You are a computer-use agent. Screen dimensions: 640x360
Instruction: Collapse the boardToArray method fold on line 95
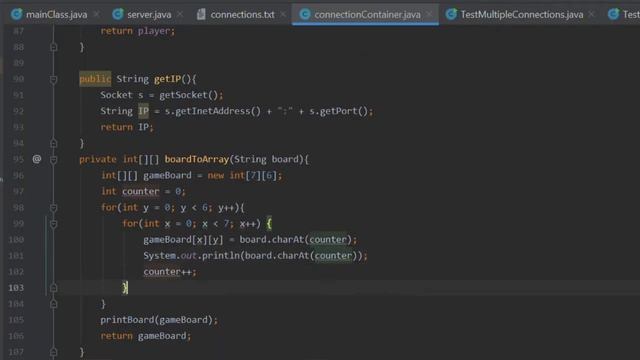point(53,159)
